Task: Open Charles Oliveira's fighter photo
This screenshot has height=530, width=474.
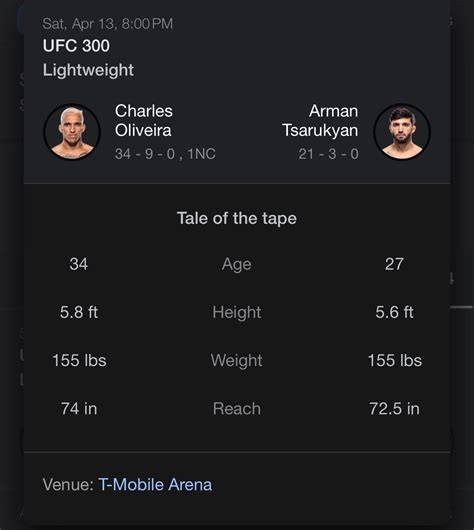Action: [x=72, y=131]
